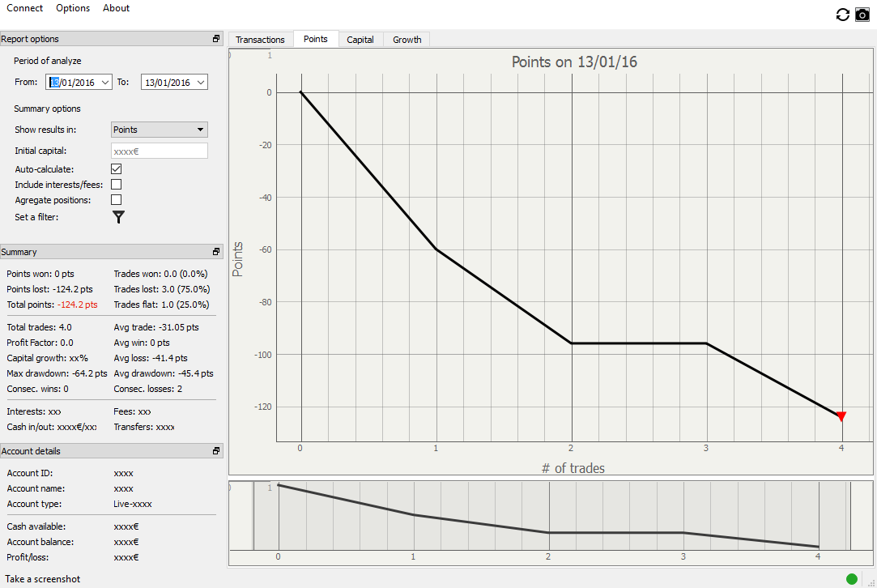This screenshot has width=877, height=588.
Task: Click the Total trades: 4.0 text
Action: (39, 327)
